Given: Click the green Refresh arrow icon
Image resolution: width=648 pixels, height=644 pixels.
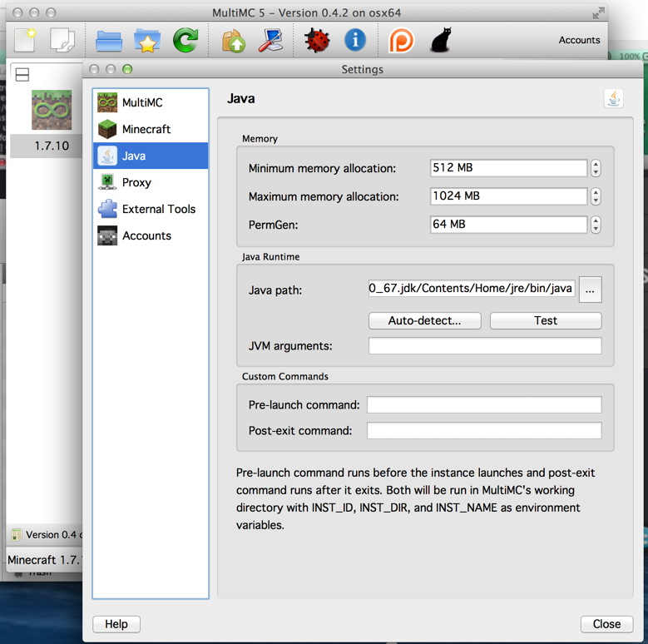Looking at the screenshot, I should coord(185,40).
